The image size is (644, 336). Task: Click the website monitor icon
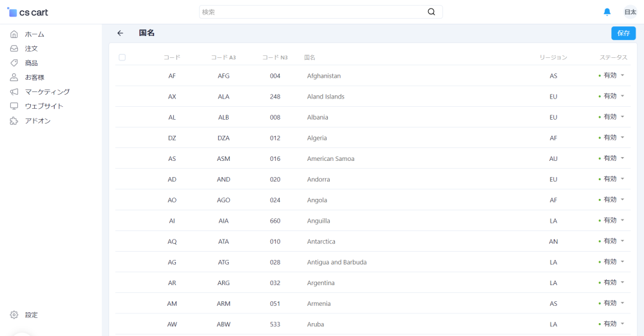click(x=14, y=106)
